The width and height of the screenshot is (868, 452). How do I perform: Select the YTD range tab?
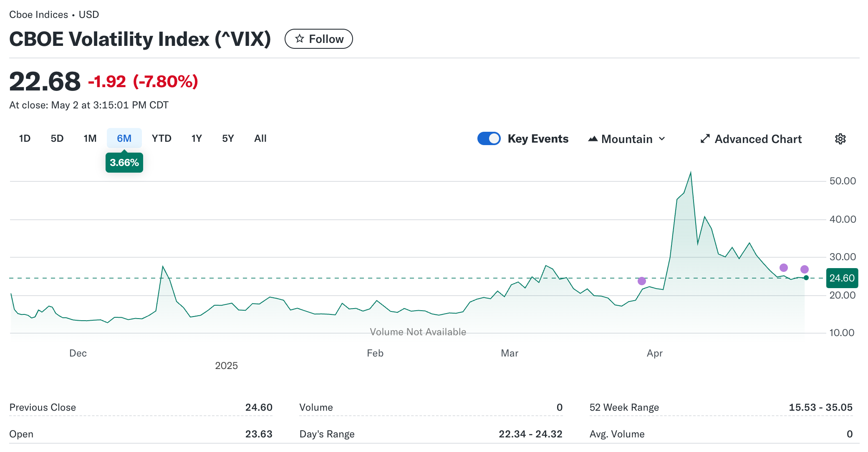(161, 138)
